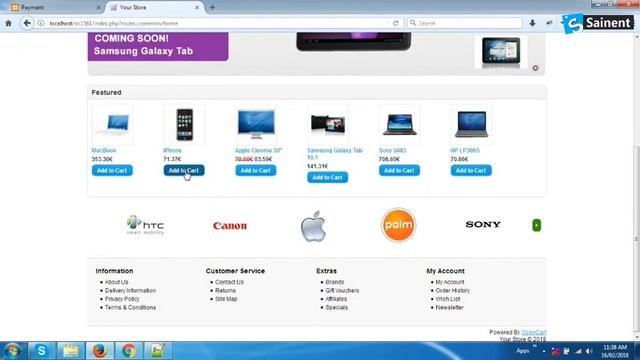Add MacBook to cart
640x360 pixels.
(112, 170)
